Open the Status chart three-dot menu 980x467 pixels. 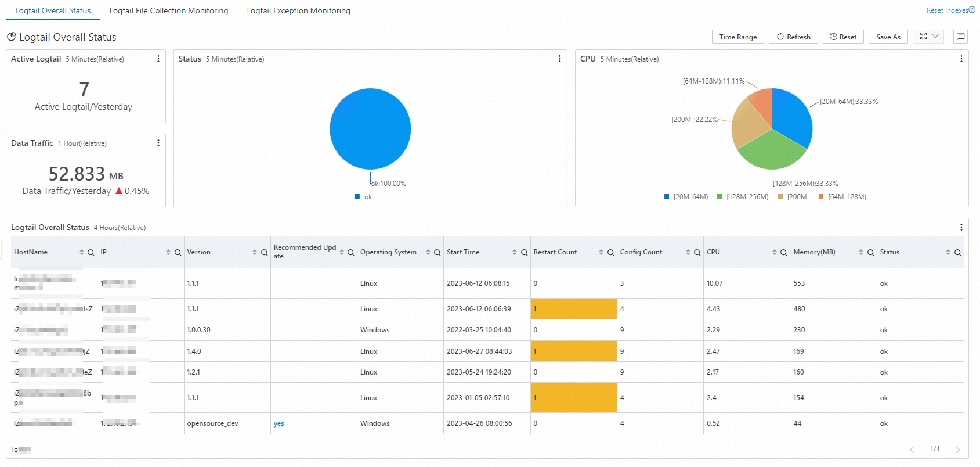(x=559, y=59)
